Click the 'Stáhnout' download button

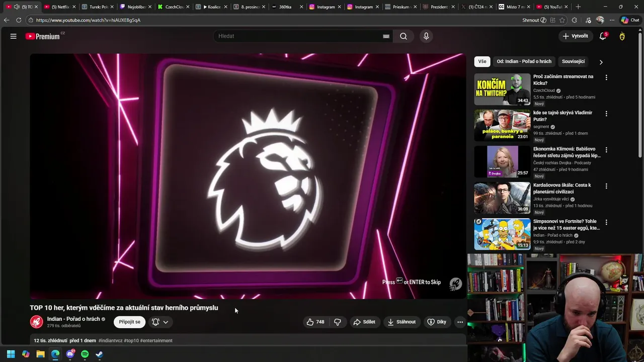tap(401, 322)
